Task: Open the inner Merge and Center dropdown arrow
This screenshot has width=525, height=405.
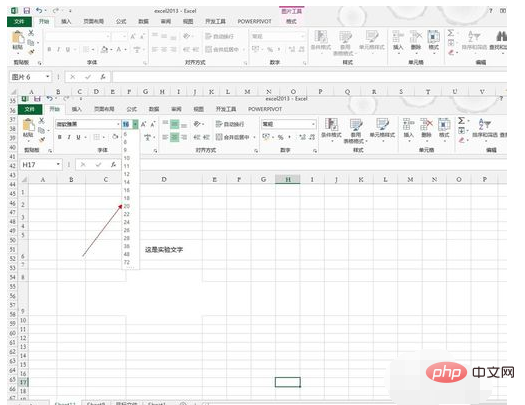Action: coord(254,137)
